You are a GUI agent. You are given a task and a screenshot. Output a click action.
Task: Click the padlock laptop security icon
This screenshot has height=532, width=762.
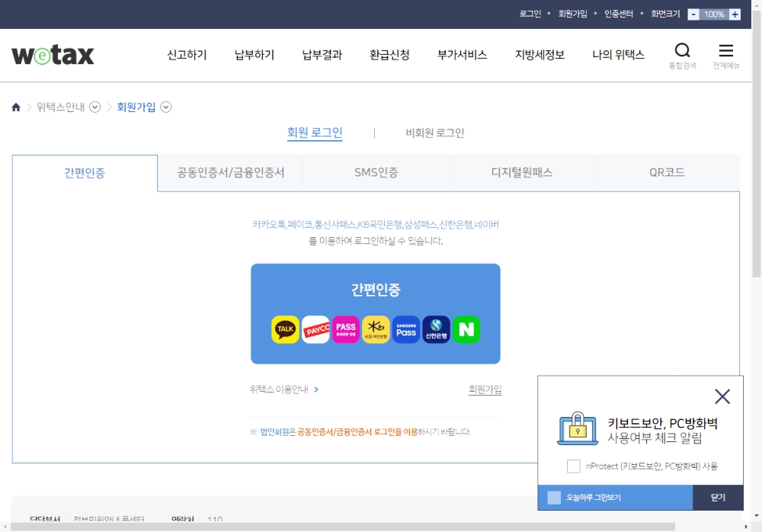click(578, 428)
